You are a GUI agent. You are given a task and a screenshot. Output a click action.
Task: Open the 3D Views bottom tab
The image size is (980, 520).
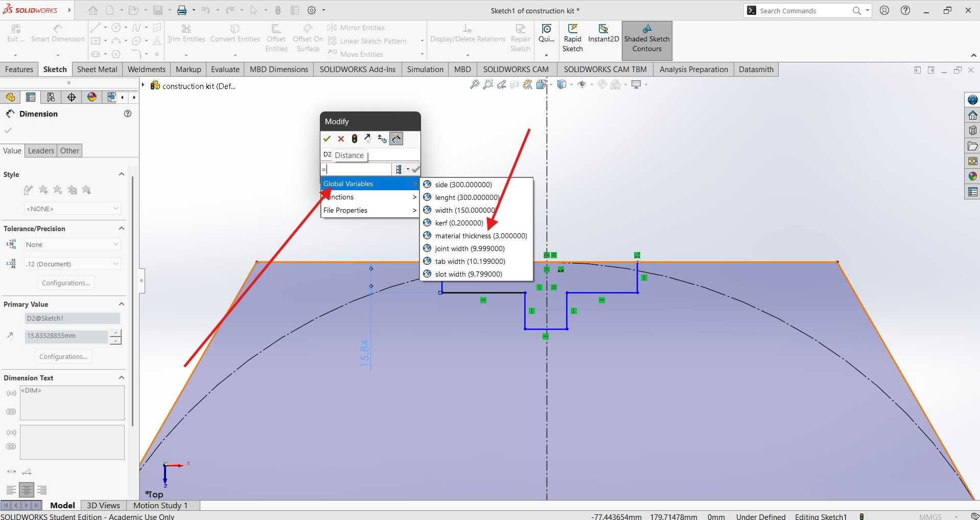(x=103, y=505)
